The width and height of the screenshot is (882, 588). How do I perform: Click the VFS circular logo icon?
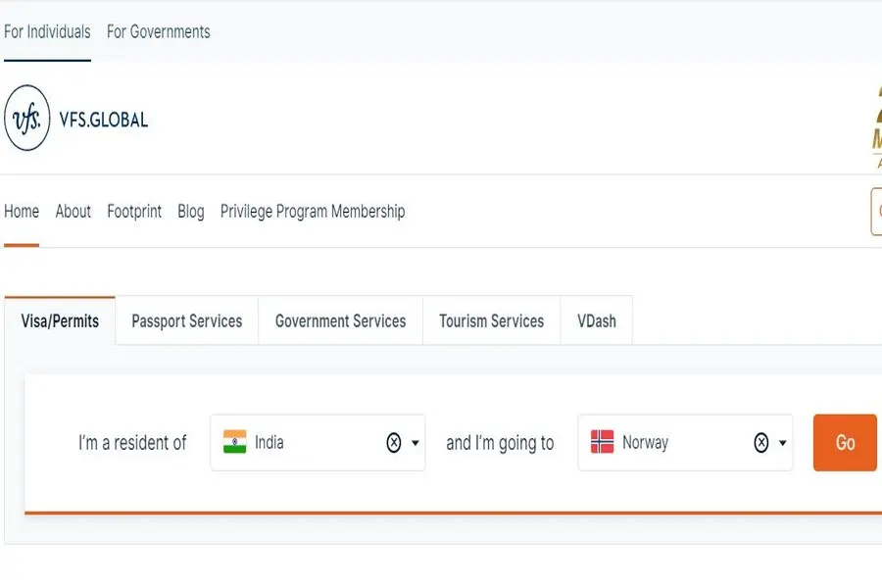point(27,119)
